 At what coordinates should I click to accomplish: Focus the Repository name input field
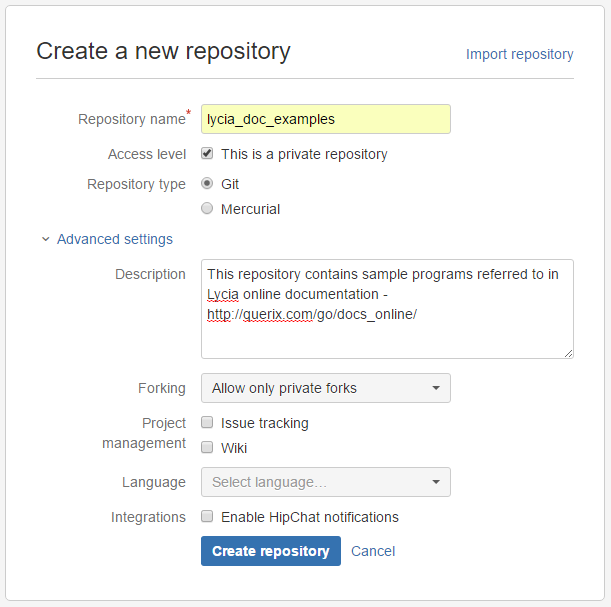[325, 119]
